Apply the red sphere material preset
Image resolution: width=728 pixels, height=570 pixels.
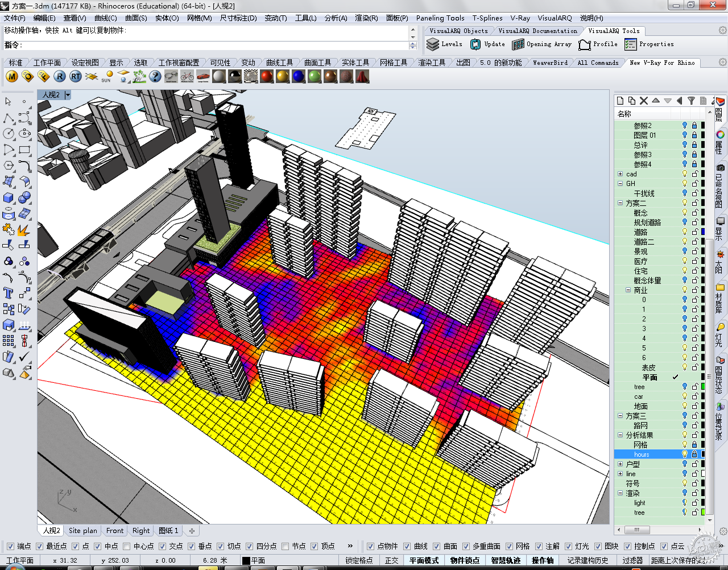tap(267, 76)
